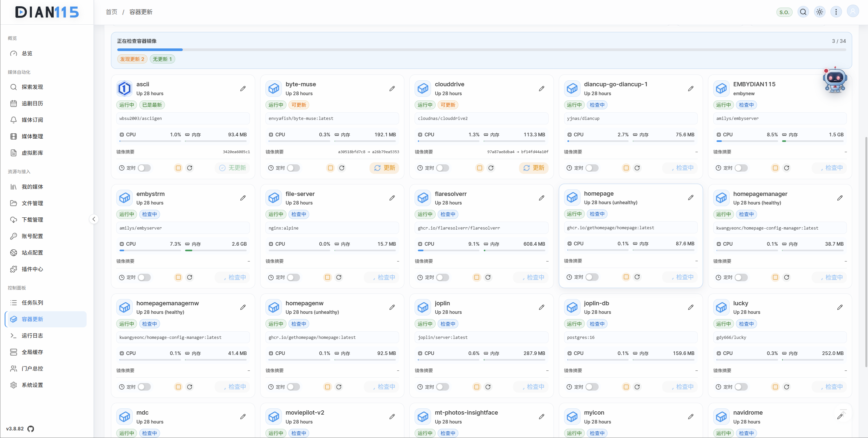
Task: Click the DIAN115 logo
Action: point(47,12)
